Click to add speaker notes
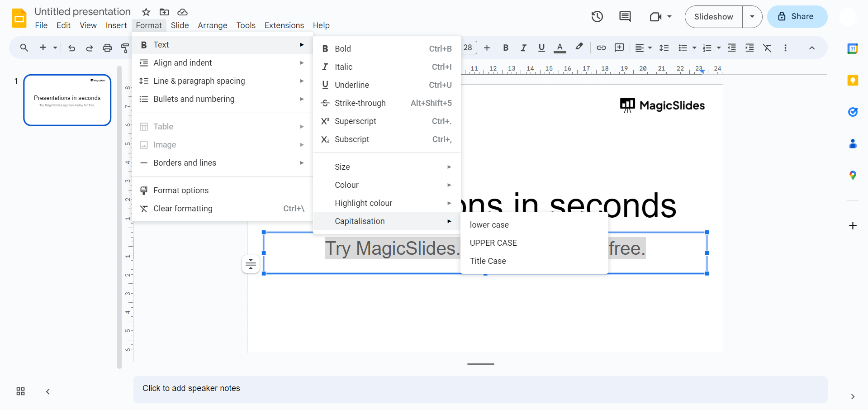This screenshot has width=868, height=410. click(480, 389)
